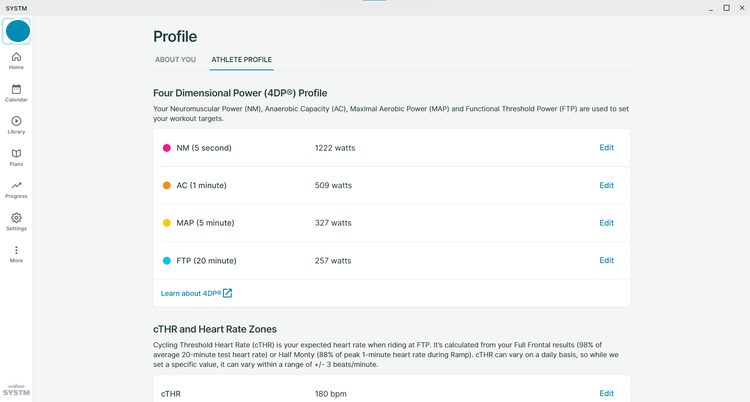Viewport: 750px width, 402px height.
Task: Click the 1222 watts value
Action: [335, 148]
